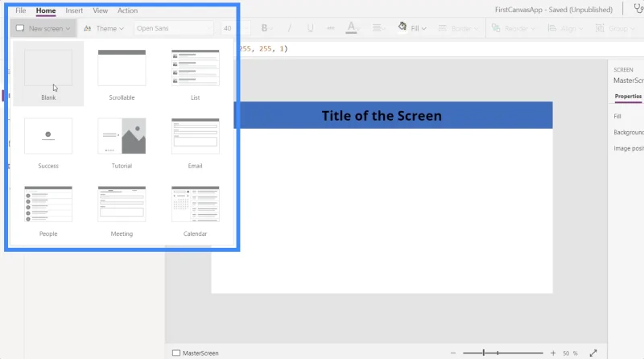This screenshot has width=644, height=359.
Task: Click the fit to window icon
Action: click(593, 353)
